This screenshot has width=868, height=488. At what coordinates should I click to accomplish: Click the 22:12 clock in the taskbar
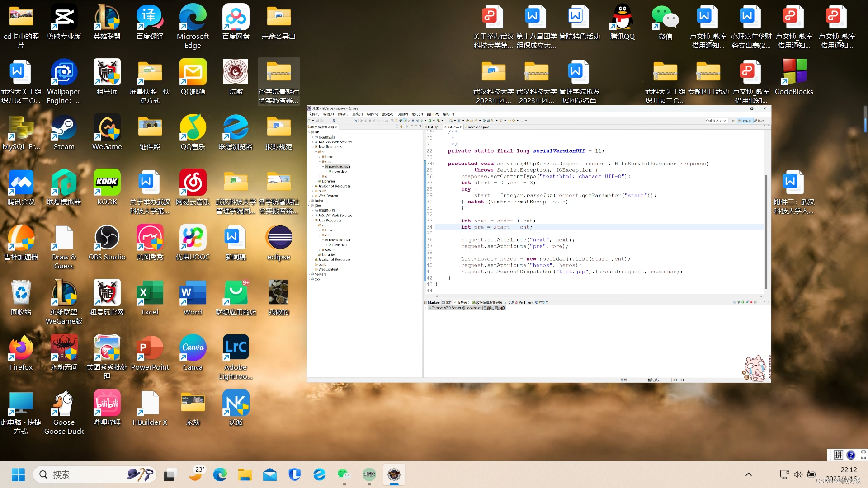click(x=849, y=470)
